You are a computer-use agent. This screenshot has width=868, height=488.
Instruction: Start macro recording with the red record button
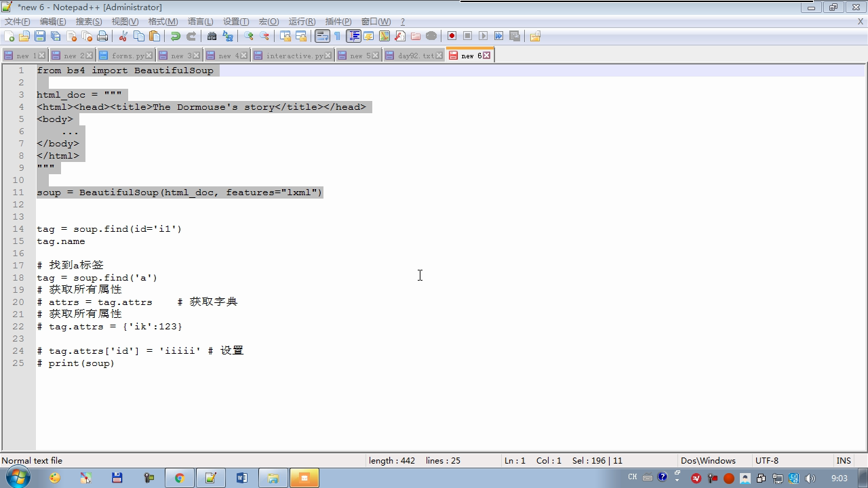pyautogui.click(x=452, y=36)
